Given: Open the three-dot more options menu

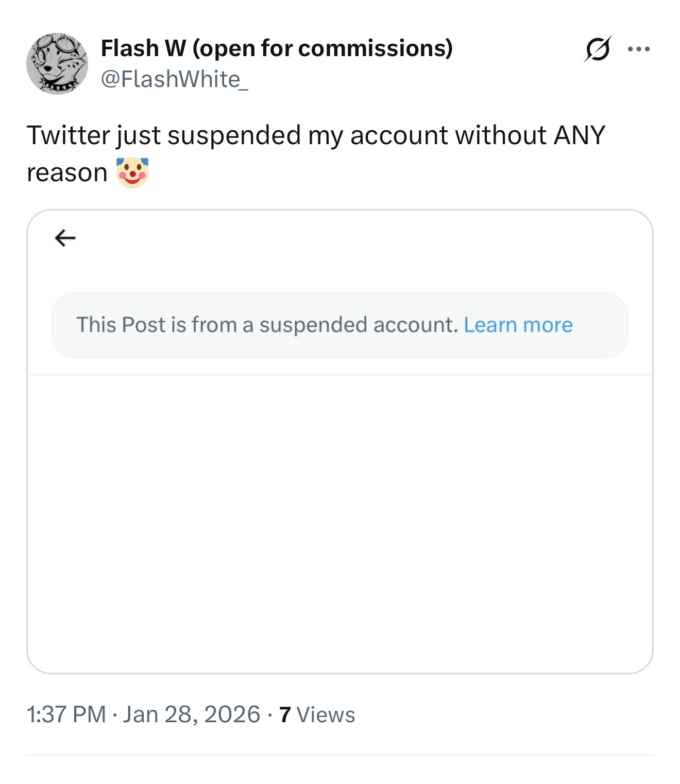Looking at the screenshot, I should [639, 49].
